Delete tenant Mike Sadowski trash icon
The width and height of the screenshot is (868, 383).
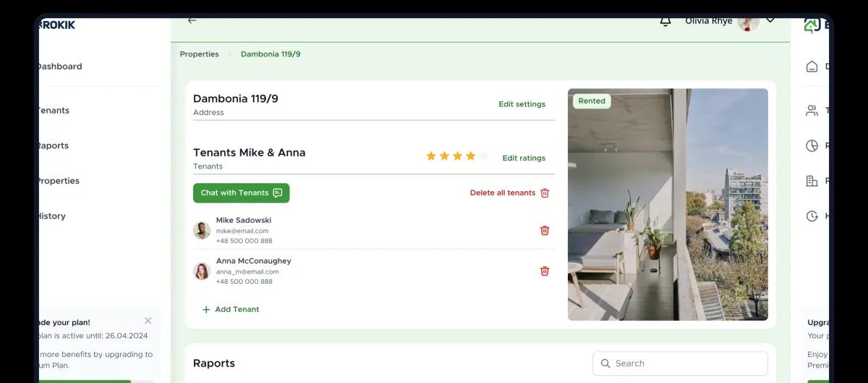pyautogui.click(x=545, y=230)
